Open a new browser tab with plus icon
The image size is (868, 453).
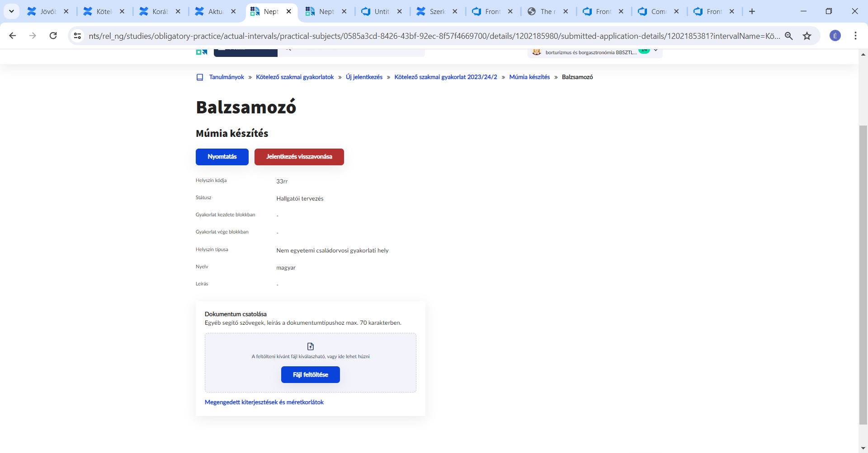point(752,11)
